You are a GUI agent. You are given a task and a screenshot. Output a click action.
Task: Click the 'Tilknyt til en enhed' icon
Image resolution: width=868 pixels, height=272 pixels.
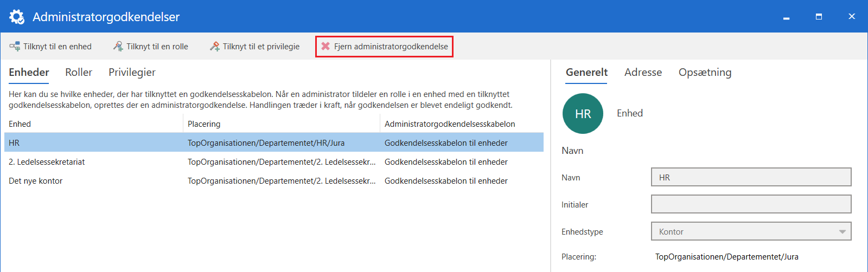coord(15,47)
